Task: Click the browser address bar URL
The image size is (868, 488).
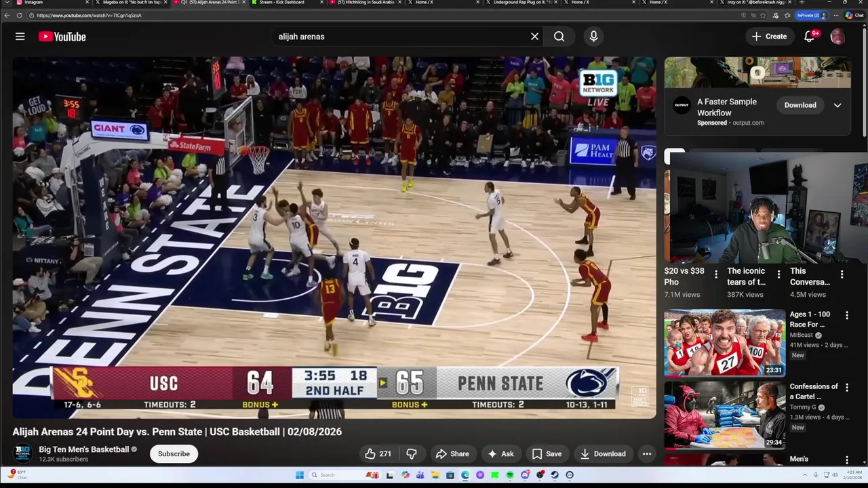Action: tap(90, 15)
